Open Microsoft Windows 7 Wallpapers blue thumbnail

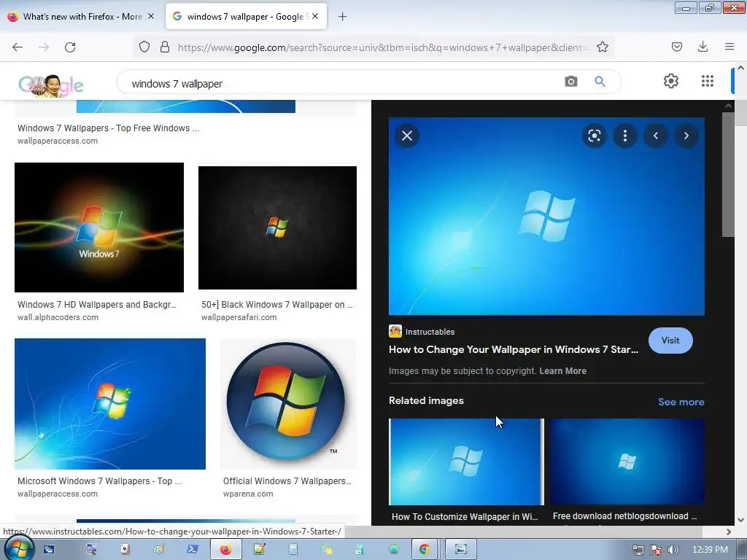tap(110, 404)
